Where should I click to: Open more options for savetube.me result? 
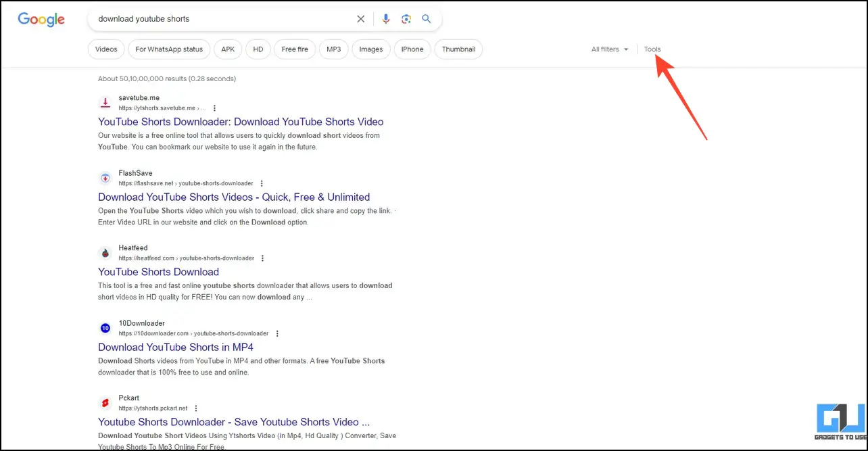point(214,108)
